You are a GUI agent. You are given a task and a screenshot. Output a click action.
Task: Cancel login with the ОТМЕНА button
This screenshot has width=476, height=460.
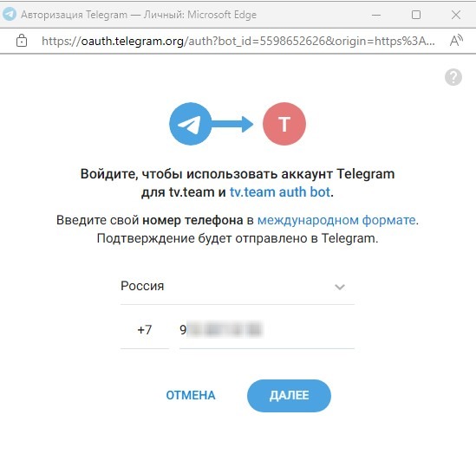[191, 395]
